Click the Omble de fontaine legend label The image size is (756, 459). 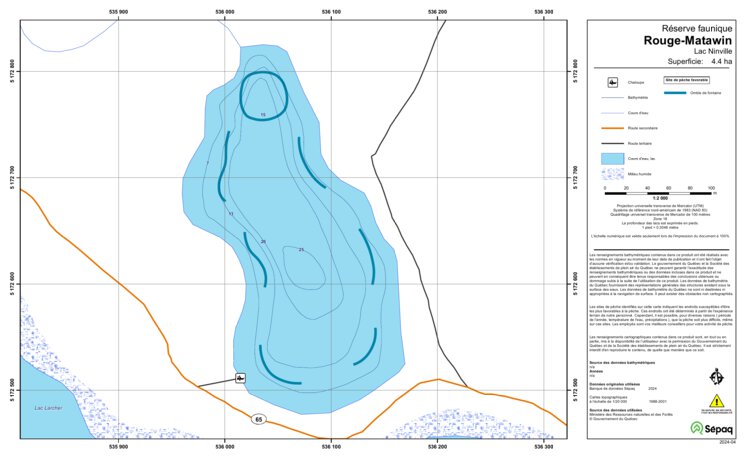(705, 93)
